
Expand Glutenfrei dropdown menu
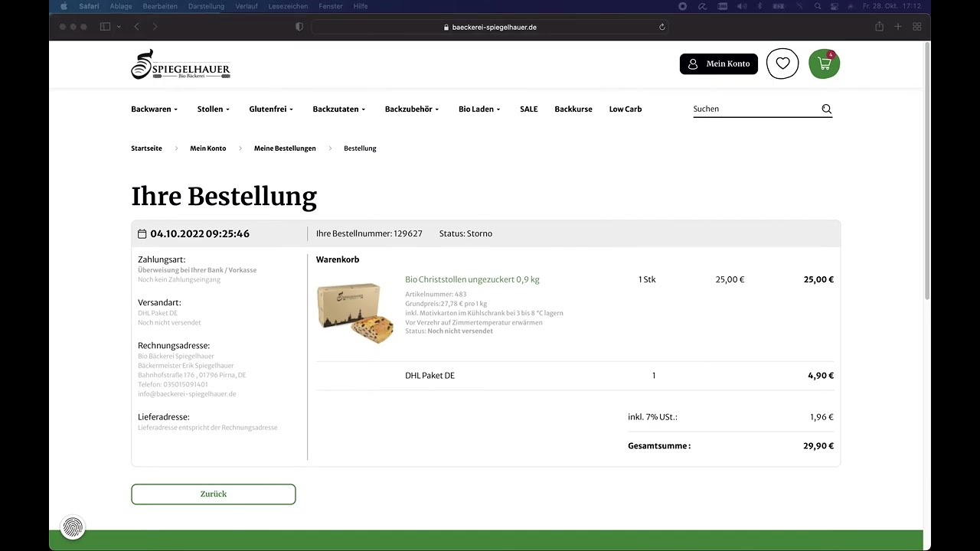[271, 109]
